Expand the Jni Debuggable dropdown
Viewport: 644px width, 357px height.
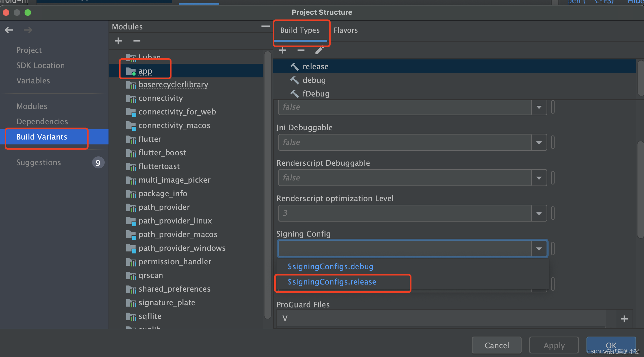tap(539, 143)
